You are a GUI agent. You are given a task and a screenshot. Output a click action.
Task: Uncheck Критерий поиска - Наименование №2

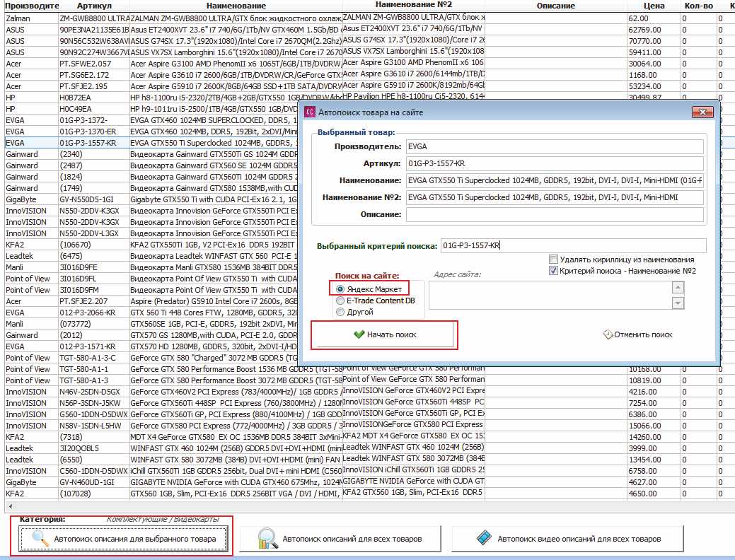coord(554,270)
